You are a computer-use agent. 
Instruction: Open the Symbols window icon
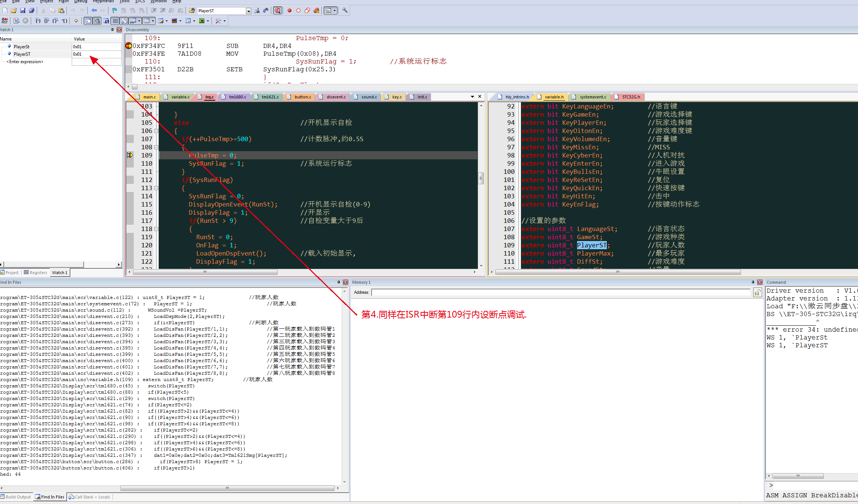pyautogui.click(x=106, y=21)
